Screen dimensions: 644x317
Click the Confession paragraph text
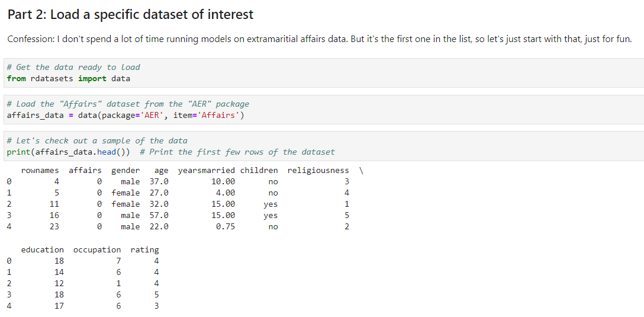(x=319, y=39)
